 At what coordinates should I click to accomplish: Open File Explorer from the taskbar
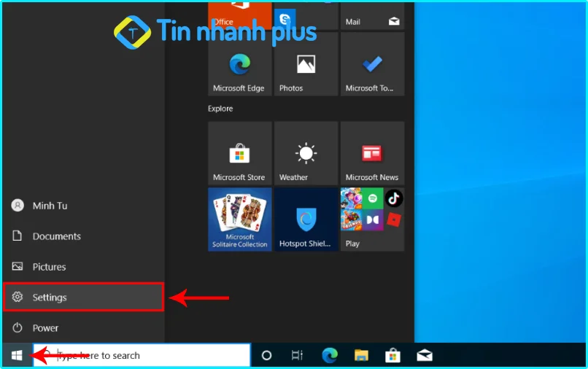[x=361, y=355]
